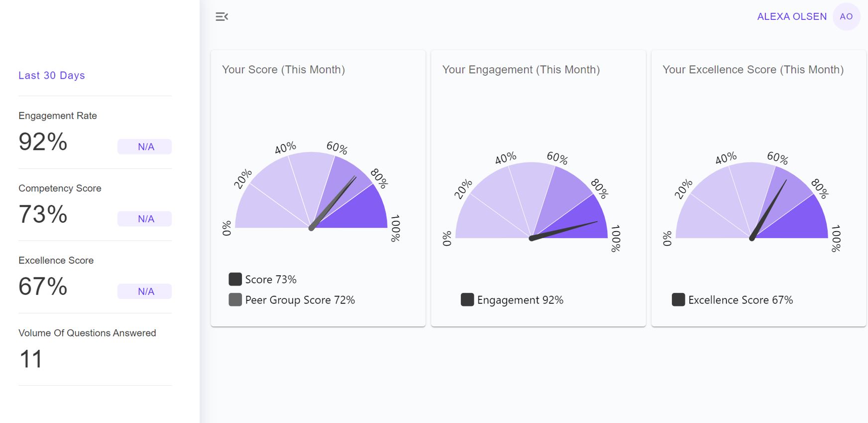Open the AO user avatar

point(846,16)
